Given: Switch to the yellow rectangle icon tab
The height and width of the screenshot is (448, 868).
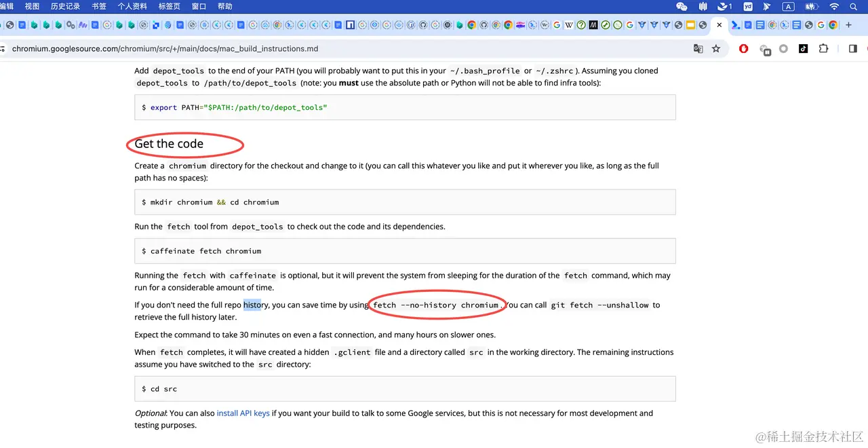Looking at the screenshot, I should tap(690, 25).
